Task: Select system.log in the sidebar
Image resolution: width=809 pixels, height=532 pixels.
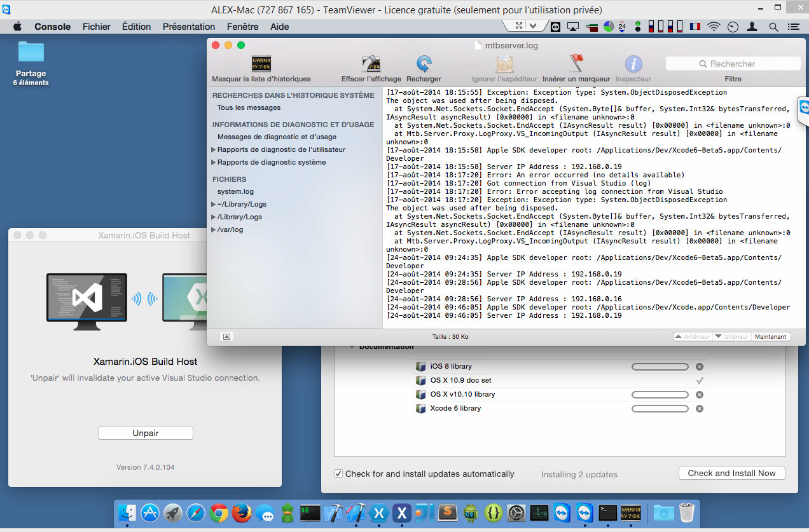Action: (235, 191)
